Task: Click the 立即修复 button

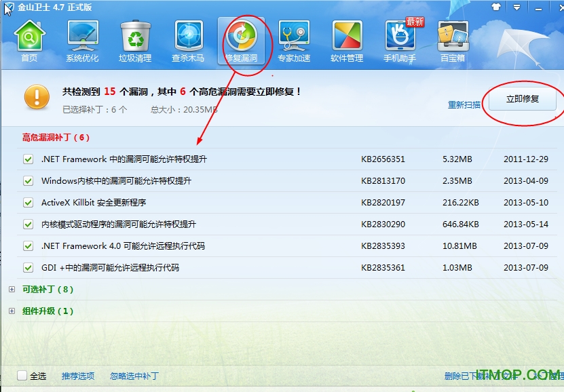Action: coord(523,99)
